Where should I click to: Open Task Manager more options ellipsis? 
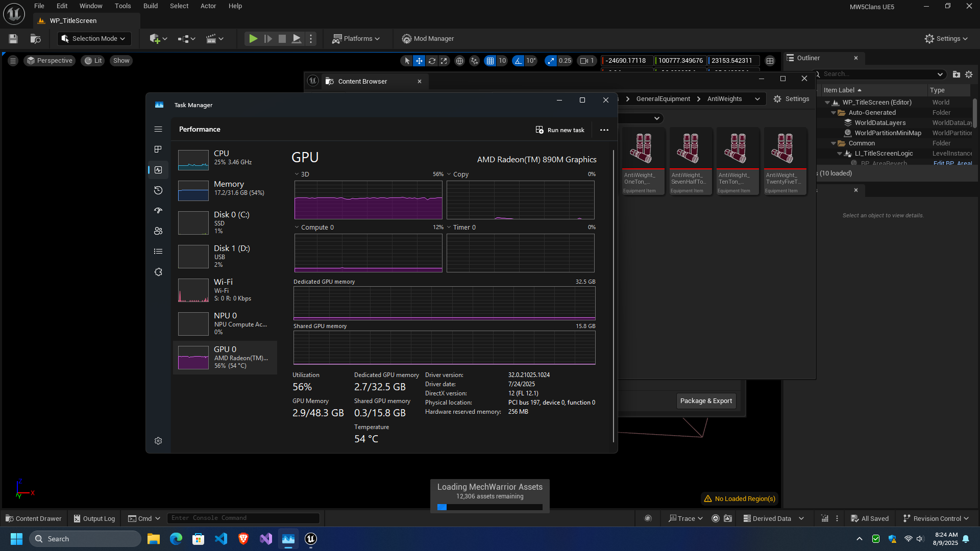click(x=604, y=130)
